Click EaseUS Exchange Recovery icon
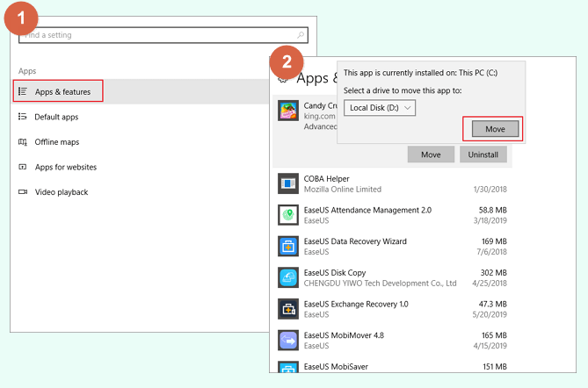Viewport: 588px width, 388px height. pos(289,309)
